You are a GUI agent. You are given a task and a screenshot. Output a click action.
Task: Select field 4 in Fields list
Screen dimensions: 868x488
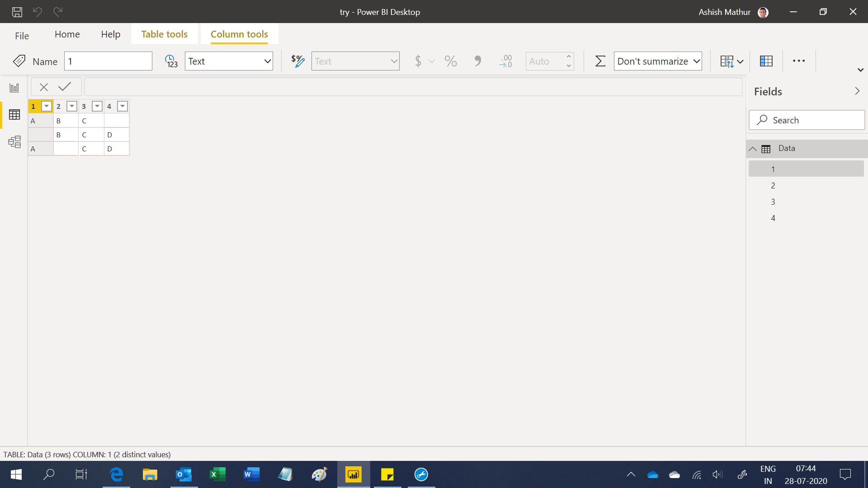(x=807, y=218)
